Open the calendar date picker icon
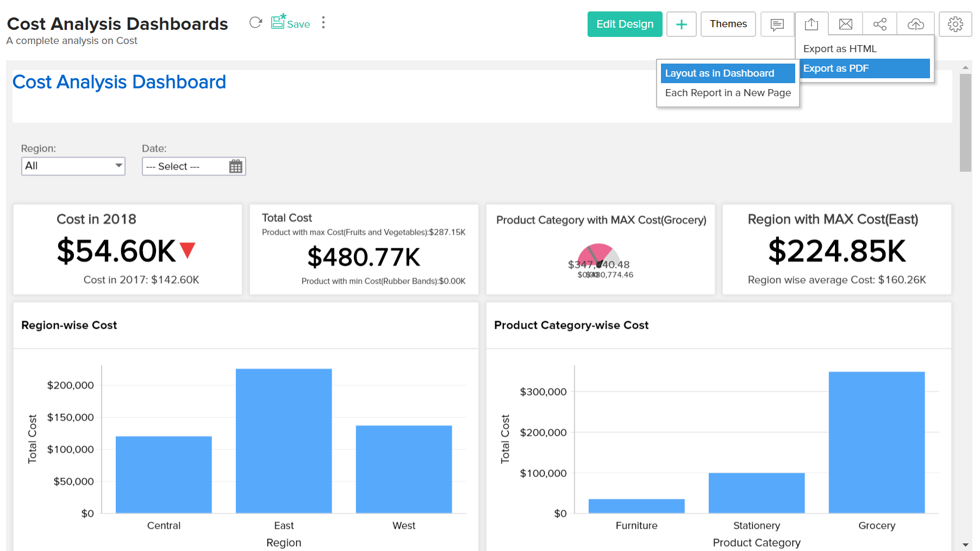Image resolution: width=980 pixels, height=551 pixels. point(235,166)
